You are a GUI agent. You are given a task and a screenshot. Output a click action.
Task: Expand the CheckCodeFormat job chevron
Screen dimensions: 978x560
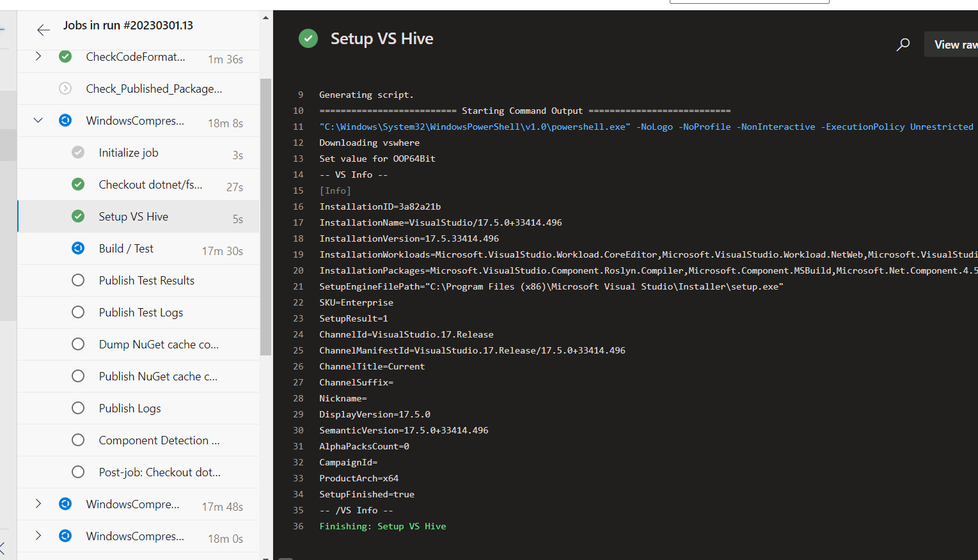pos(38,56)
